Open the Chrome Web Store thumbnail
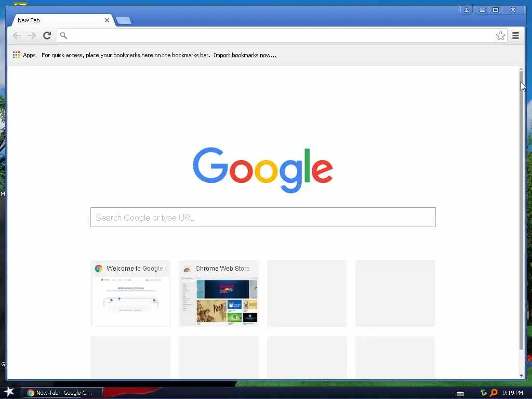Viewport: 532px width, 399px height. [219, 294]
